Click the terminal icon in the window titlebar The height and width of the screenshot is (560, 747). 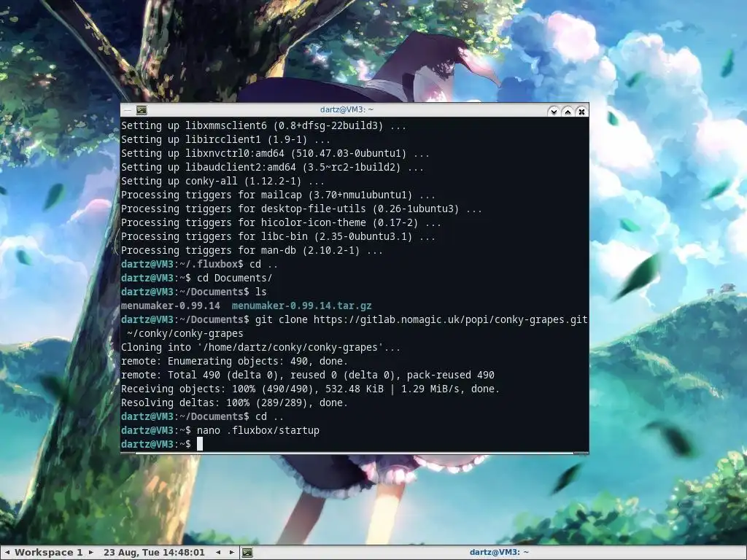(142, 111)
